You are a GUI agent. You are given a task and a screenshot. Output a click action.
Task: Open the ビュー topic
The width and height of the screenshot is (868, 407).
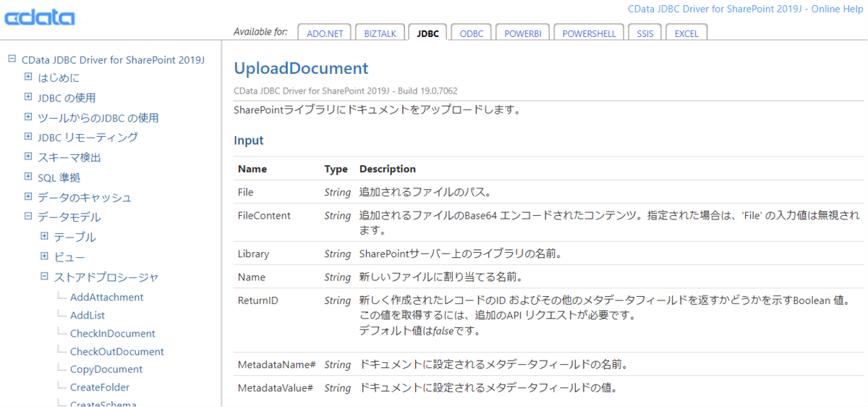69,257
